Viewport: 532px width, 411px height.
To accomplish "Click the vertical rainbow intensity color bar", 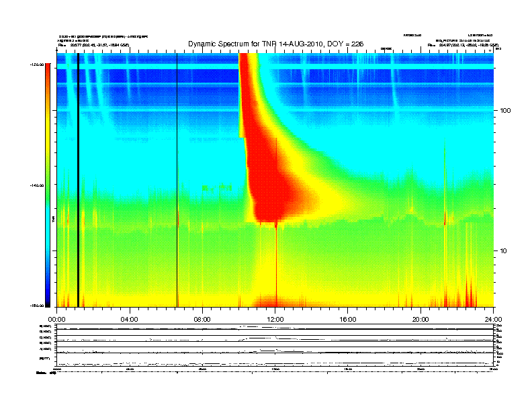I will point(48,185).
